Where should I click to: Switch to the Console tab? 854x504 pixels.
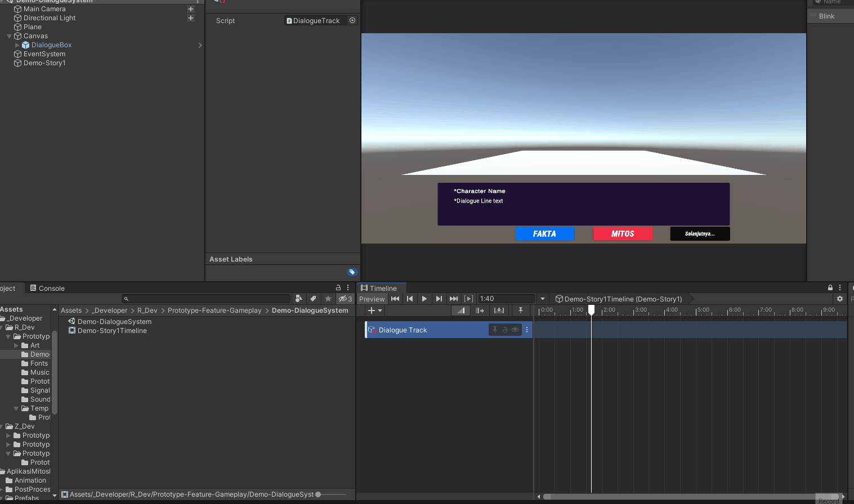click(x=47, y=288)
